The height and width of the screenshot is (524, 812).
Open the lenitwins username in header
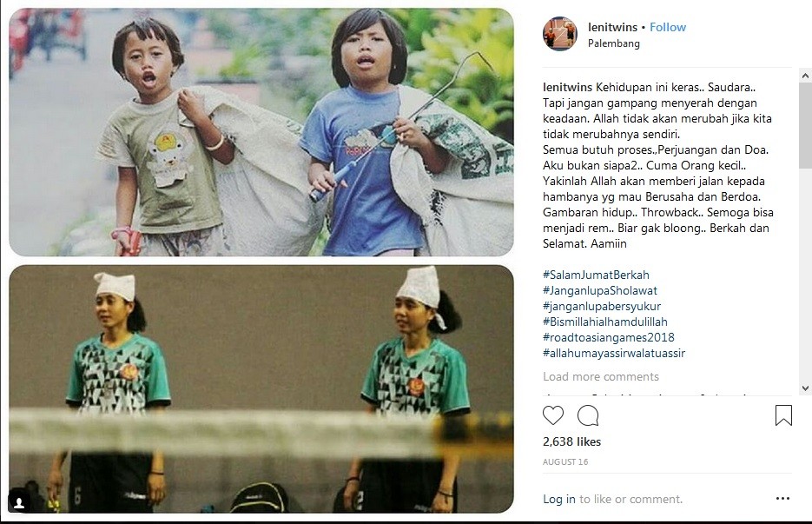pyautogui.click(x=612, y=27)
